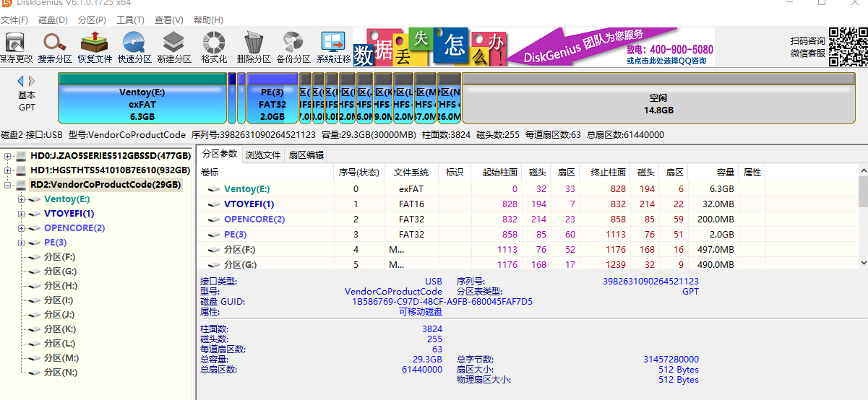Screen dimensions: 868x400
Task: Select the Ventoy(E:) exFAT partition block
Action: tap(142, 98)
